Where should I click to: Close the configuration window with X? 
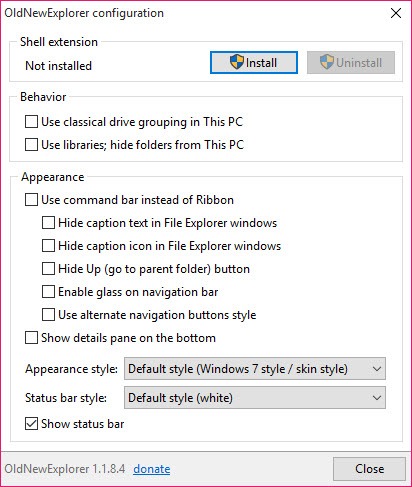click(x=396, y=13)
